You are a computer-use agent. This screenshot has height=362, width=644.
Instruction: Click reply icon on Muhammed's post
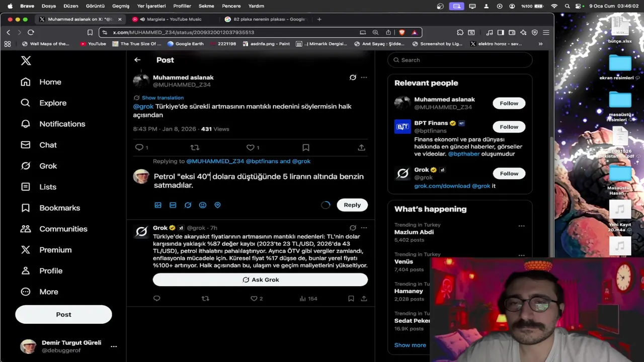pyautogui.click(x=139, y=147)
